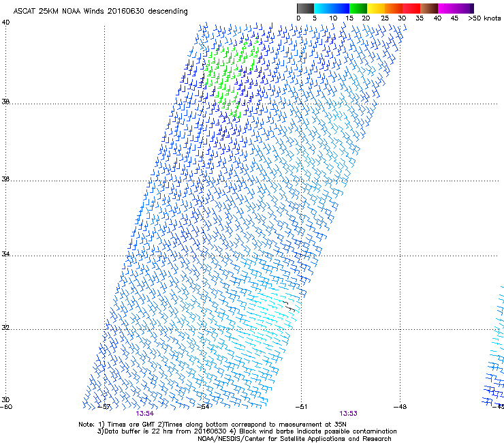Click the red 30–35 knots color bar segment
The height and width of the screenshot is (443, 504).
(x=411, y=8)
